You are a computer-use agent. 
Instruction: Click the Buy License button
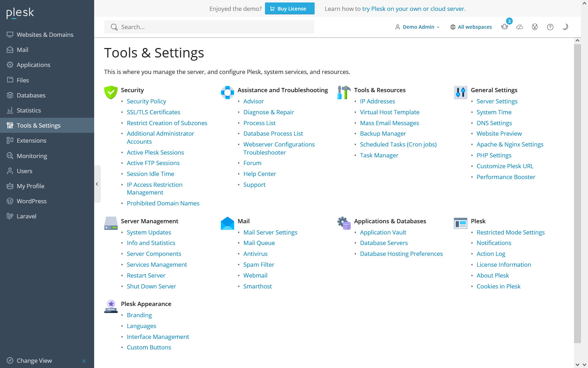pyautogui.click(x=289, y=9)
